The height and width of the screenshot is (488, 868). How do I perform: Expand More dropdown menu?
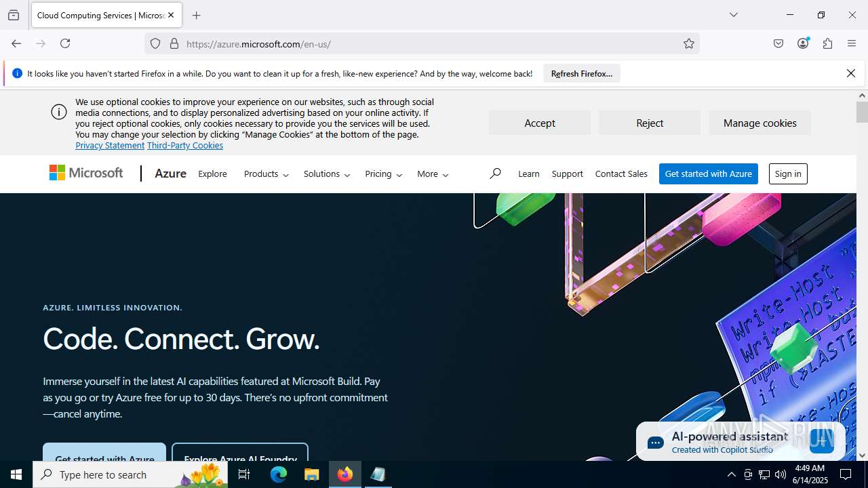[433, 174]
